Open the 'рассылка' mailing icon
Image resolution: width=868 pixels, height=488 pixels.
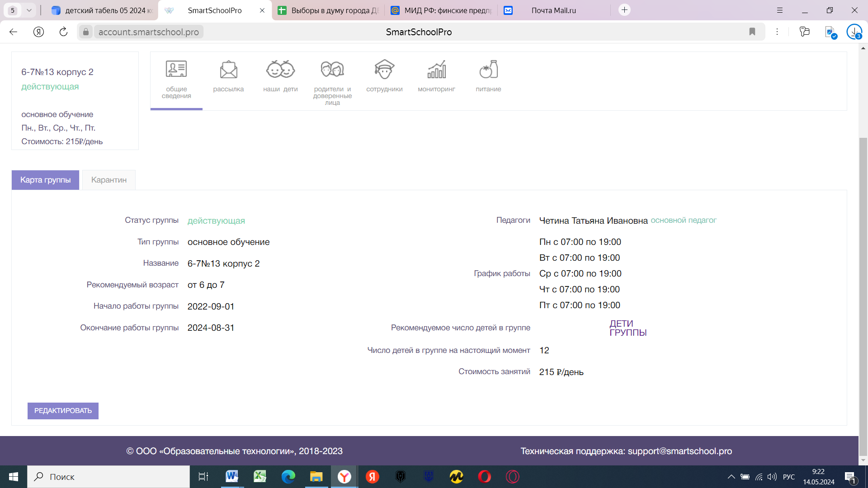point(228,70)
